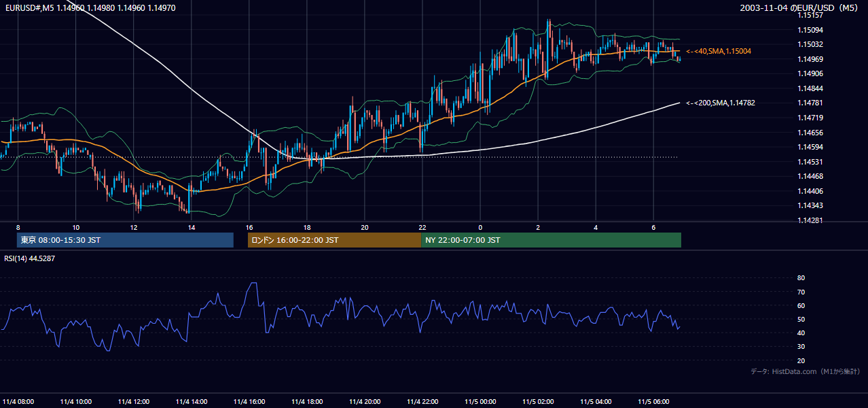Image resolution: width=868 pixels, height=408 pixels.
Task: Click the bottom time label 11/5 04:00
Action: (596, 401)
